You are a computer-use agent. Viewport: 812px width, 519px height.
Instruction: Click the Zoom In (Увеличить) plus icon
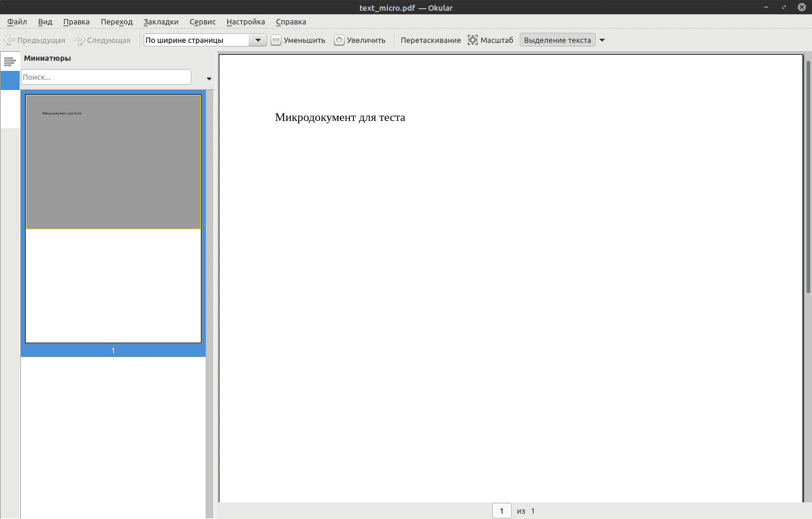(x=339, y=41)
